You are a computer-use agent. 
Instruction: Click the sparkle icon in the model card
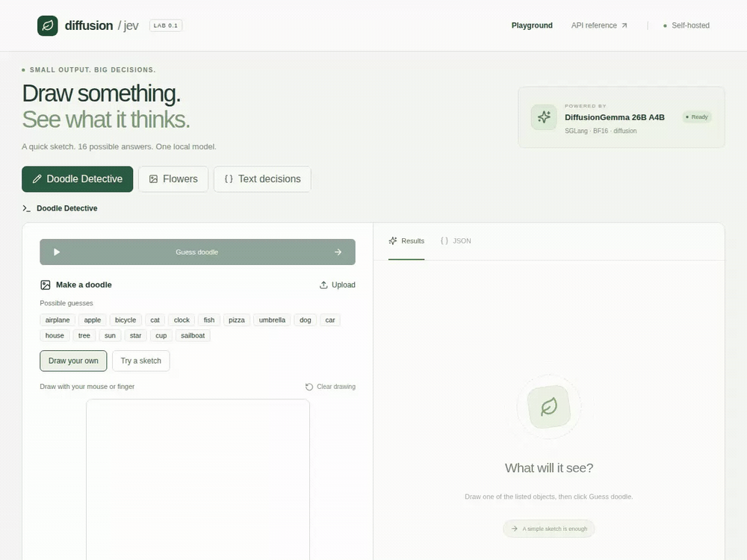coord(544,117)
